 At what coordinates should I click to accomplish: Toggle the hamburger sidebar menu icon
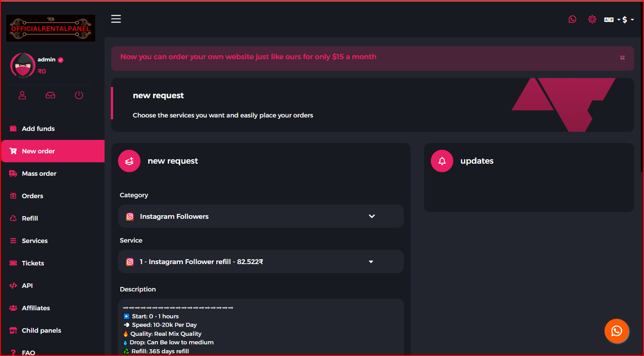(x=116, y=19)
